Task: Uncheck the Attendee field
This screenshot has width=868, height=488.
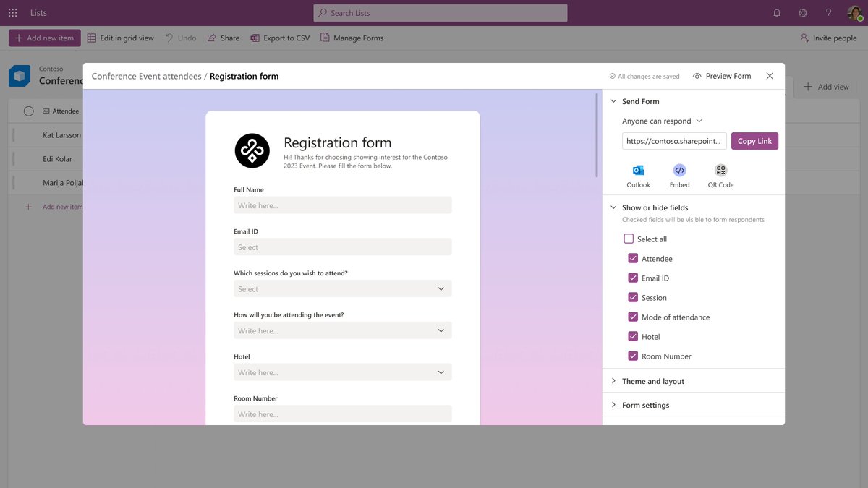Action: [633, 258]
